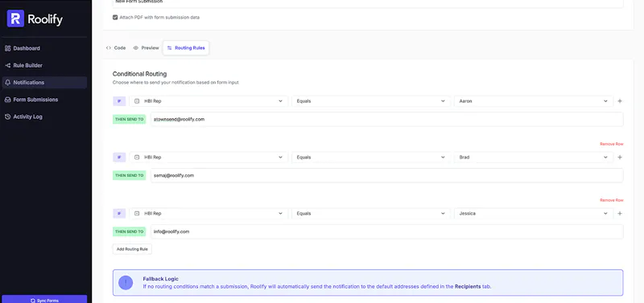Screen dimensions: 644x303
Task: Click the info@roolify.com email field
Action: 387,231
